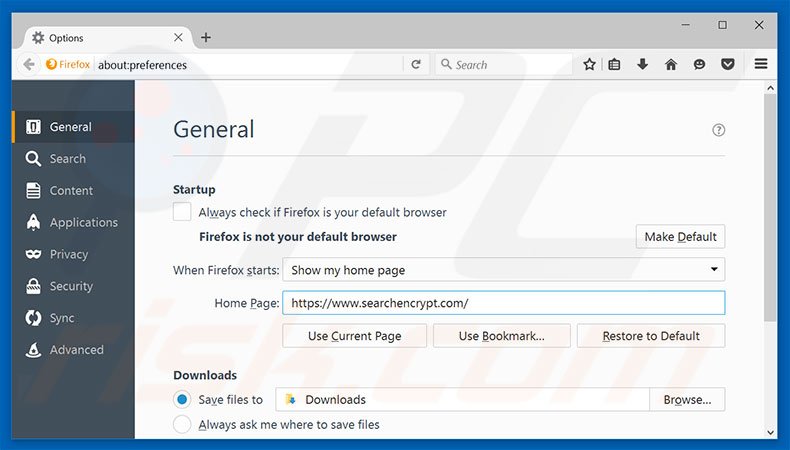This screenshot has width=790, height=450.
Task: Open the Applications preferences section
Action: pos(74,222)
